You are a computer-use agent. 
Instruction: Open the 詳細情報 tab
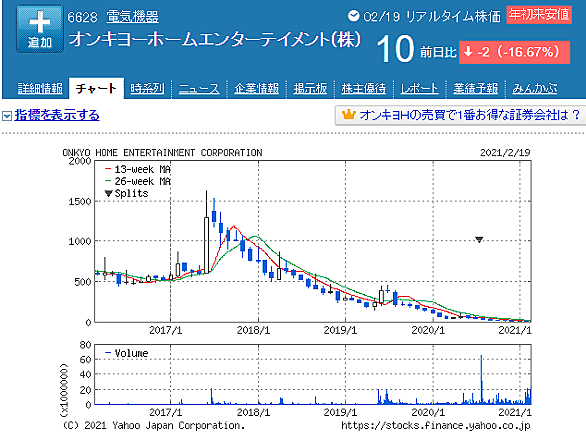(40, 89)
